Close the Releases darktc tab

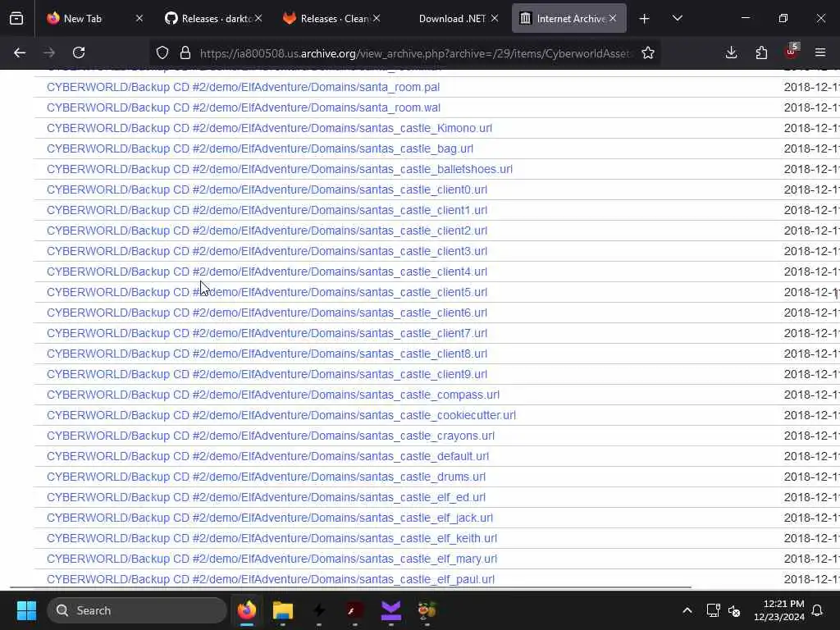[x=258, y=19]
